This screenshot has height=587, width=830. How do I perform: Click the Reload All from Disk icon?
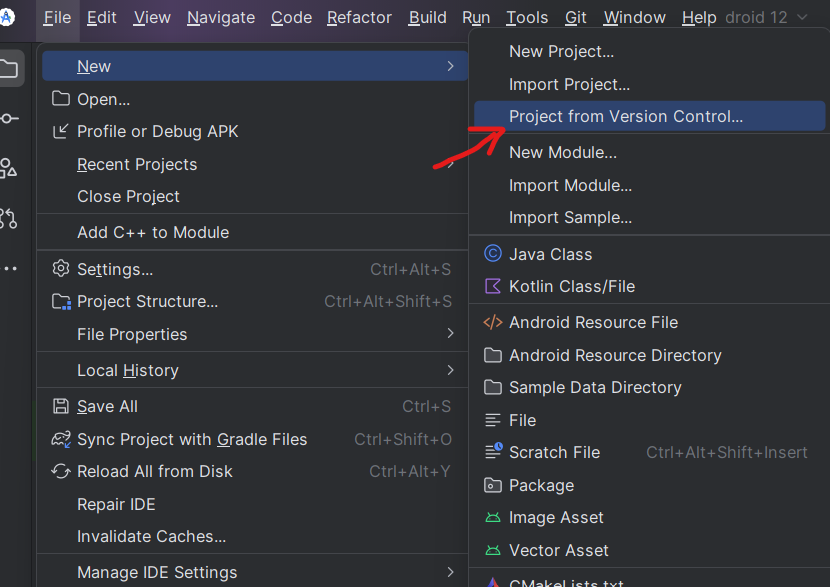pos(61,471)
